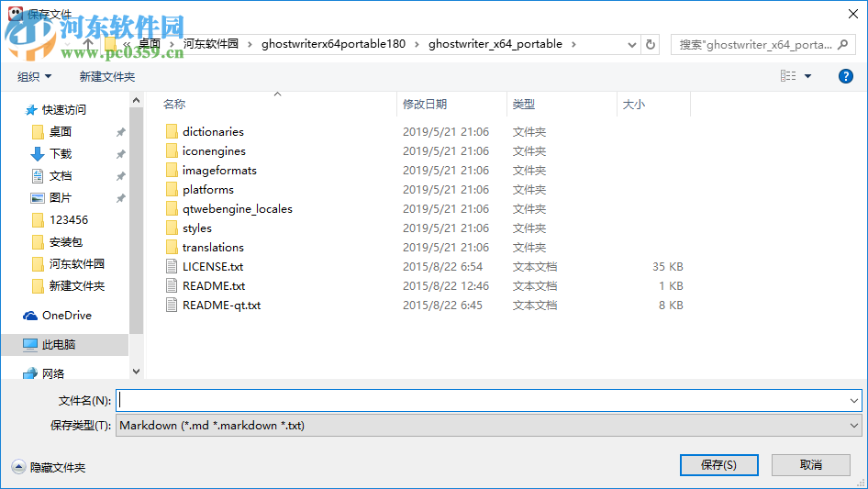Screen dimensions: 868x489
Task: Select 35 KB size of LICENSE.txt
Action: (x=668, y=266)
